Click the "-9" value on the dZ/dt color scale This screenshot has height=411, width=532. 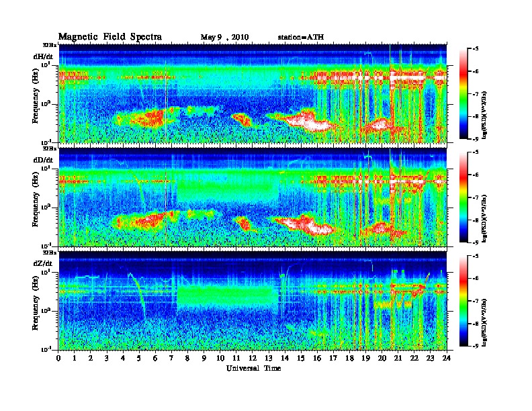(x=476, y=346)
